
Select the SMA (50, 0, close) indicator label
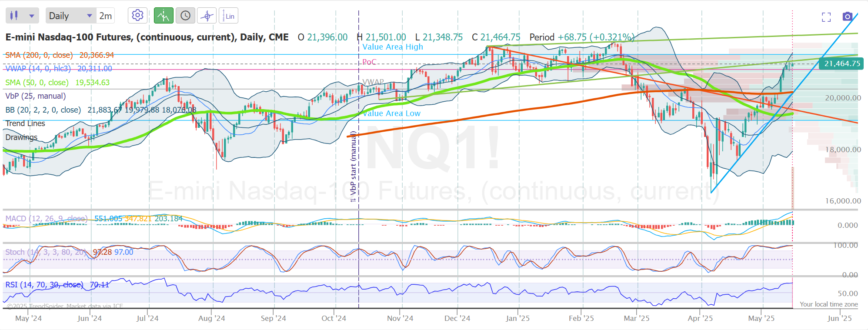[x=37, y=83]
